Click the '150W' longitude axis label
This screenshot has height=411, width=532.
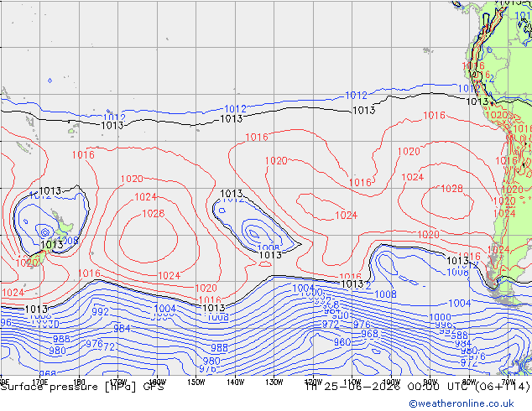pos(196,382)
